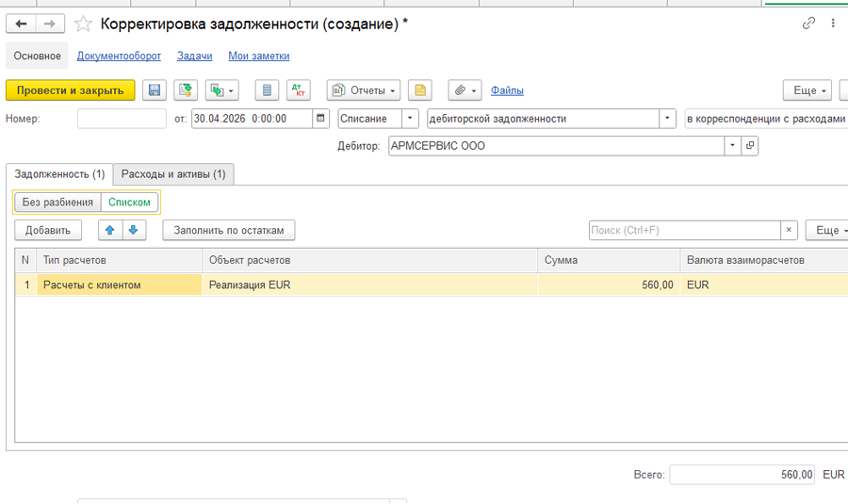Open the paperclip attachments dropdown

465,90
